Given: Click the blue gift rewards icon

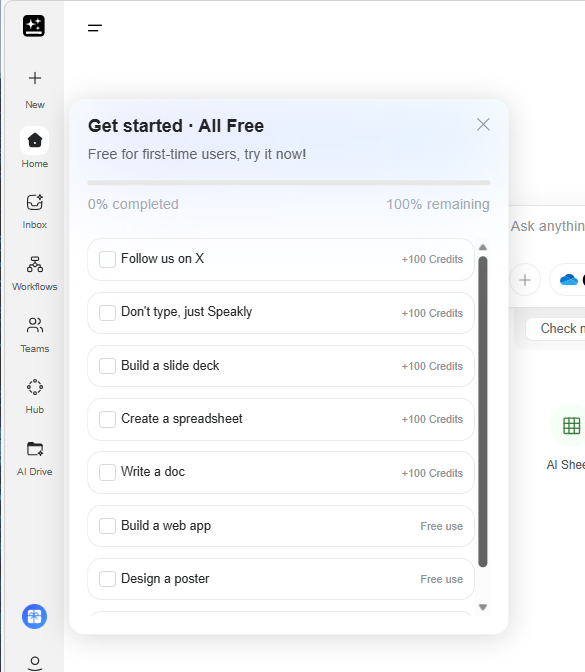Looking at the screenshot, I should (x=34, y=616).
